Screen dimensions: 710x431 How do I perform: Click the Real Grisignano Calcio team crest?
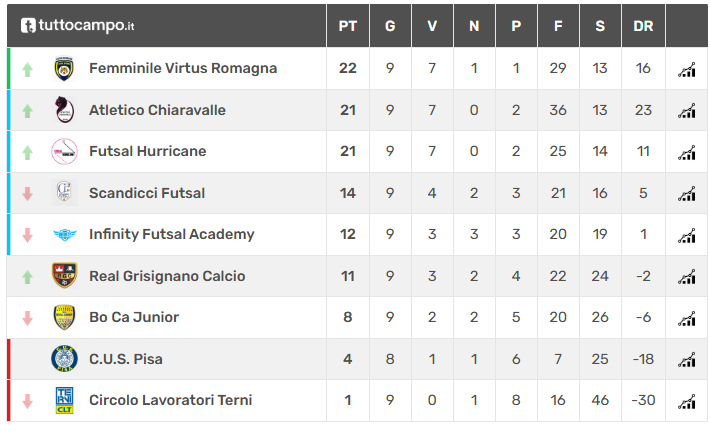pos(64,276)
